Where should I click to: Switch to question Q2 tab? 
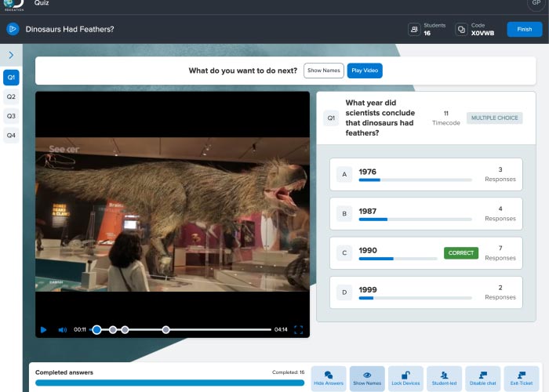click(x=11, y=97)
